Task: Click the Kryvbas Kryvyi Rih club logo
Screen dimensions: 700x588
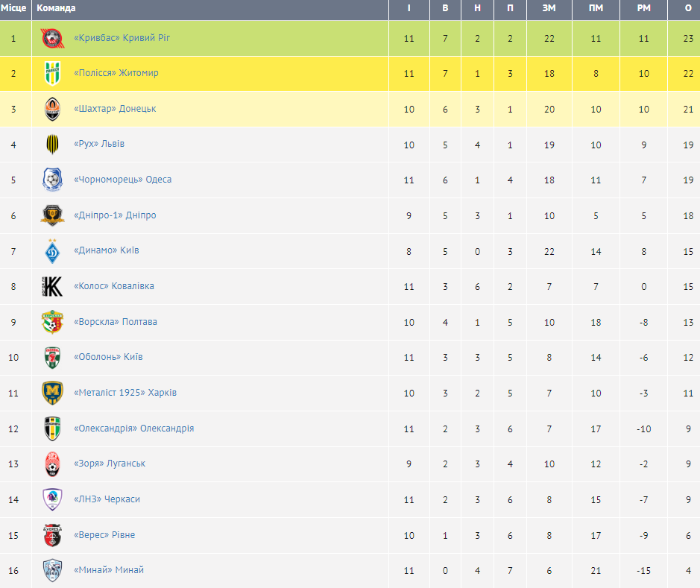Action: point(52,38)
